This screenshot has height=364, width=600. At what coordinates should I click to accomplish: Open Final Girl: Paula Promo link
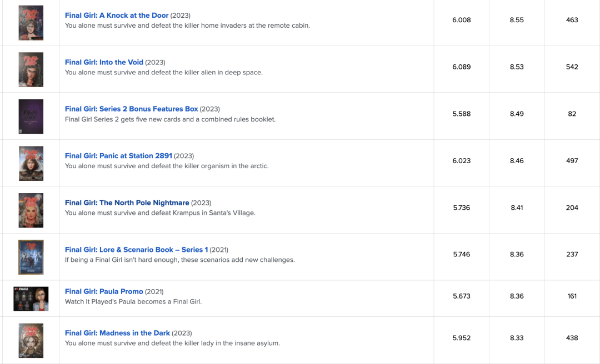(x=104, y=291)
